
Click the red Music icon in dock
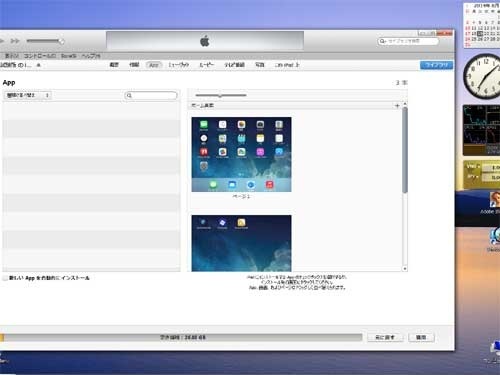(x=269, y=184)
